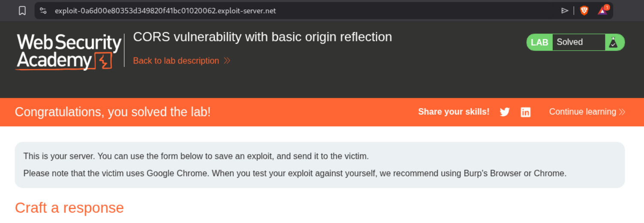This screenshot has height=223, width=644.
Task: Click the flask icon in the lab status
Action: click(x=613, y=42)
